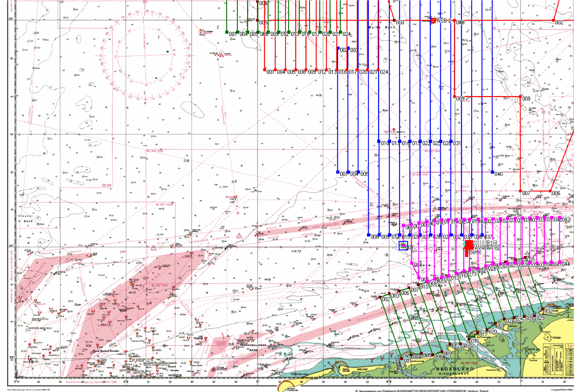Select green line endpoint 001 at top

[227, 32]
